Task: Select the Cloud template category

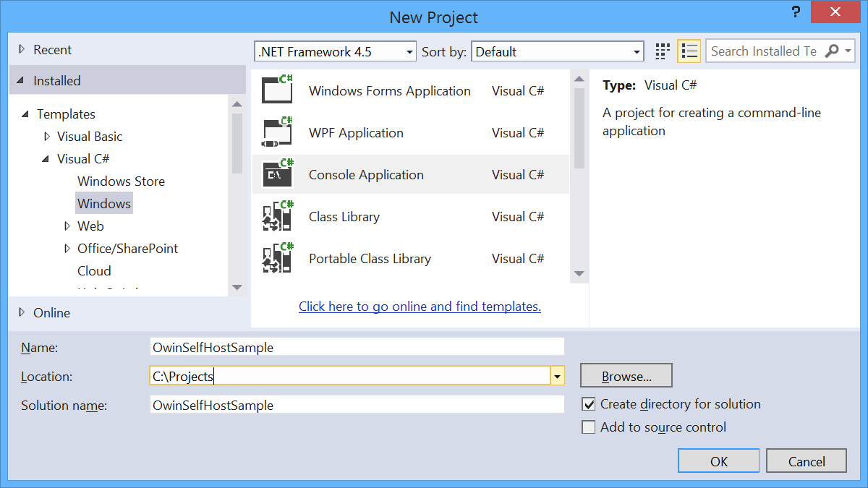Action: coord(94,270)
